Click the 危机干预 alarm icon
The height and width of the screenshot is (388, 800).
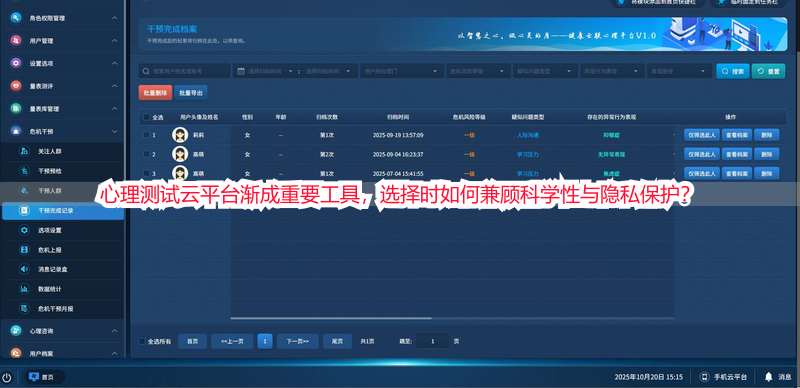[16, 131]
